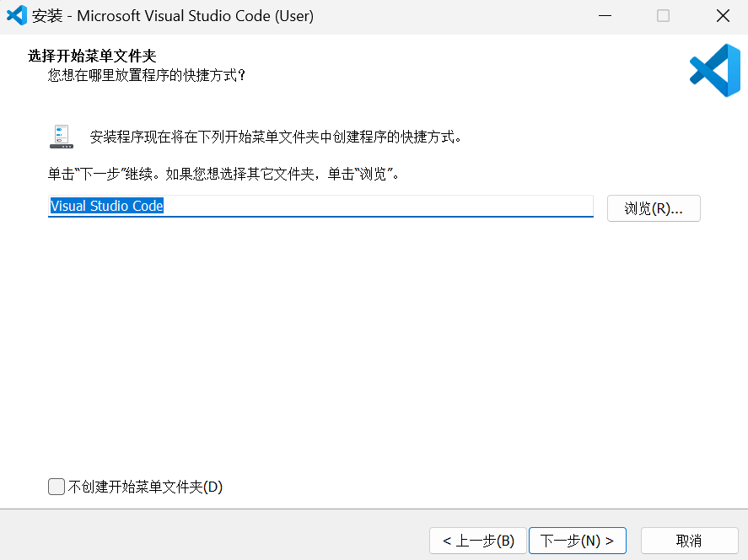Click the 安装程序现在将在下列开始菜单文件夹中创建程序的快捷方式 text

click(275, 137)
